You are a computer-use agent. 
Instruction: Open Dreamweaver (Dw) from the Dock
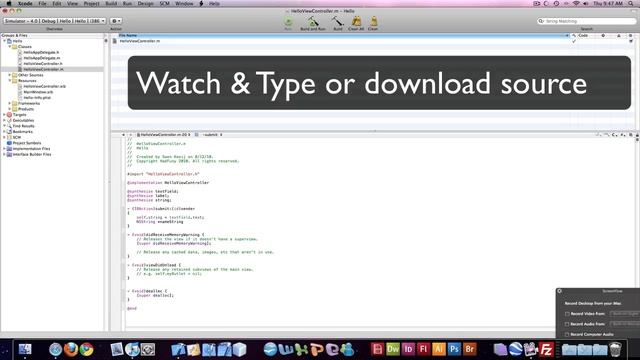tap(393, 349)
